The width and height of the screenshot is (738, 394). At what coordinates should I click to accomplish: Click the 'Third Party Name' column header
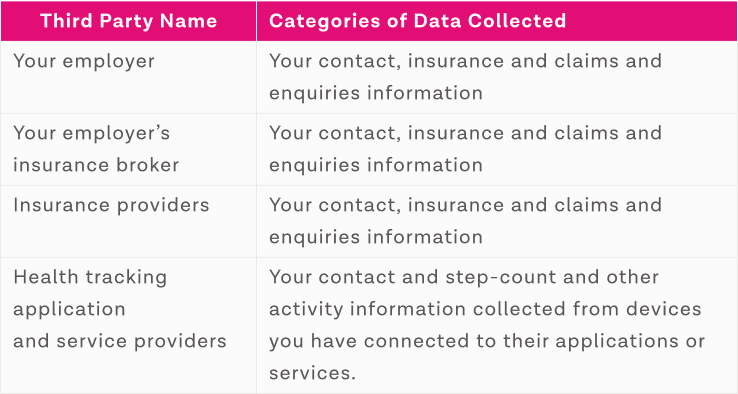[x=128, y=21]
